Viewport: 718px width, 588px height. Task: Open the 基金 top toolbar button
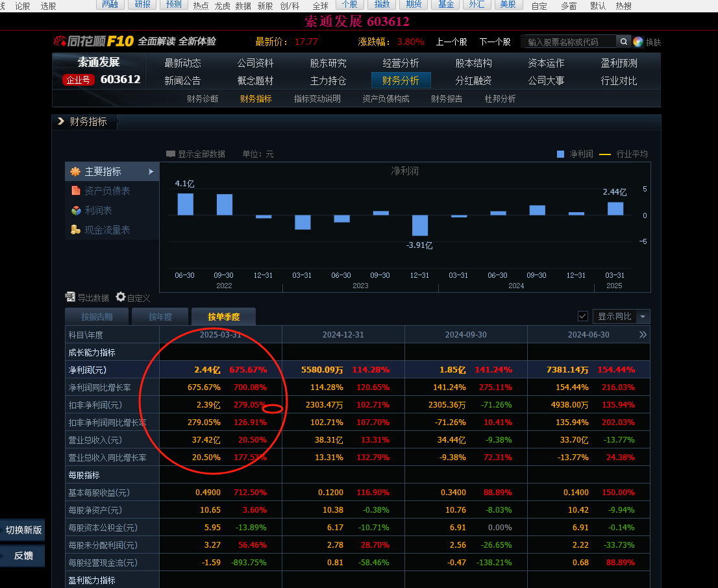click(x=445, y=5)
